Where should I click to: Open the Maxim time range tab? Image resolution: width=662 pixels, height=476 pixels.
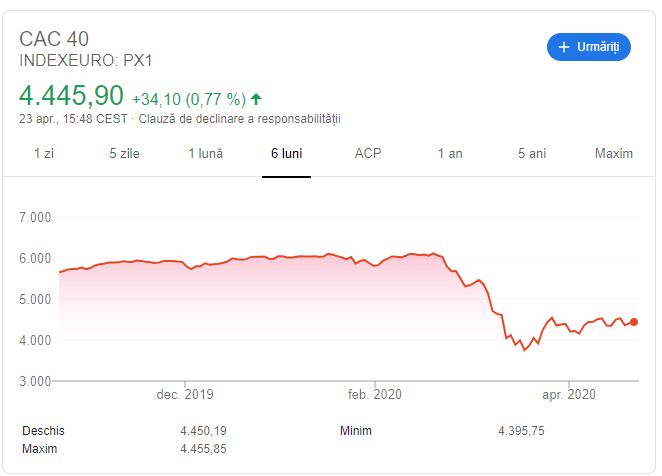(x=614, y=153)
